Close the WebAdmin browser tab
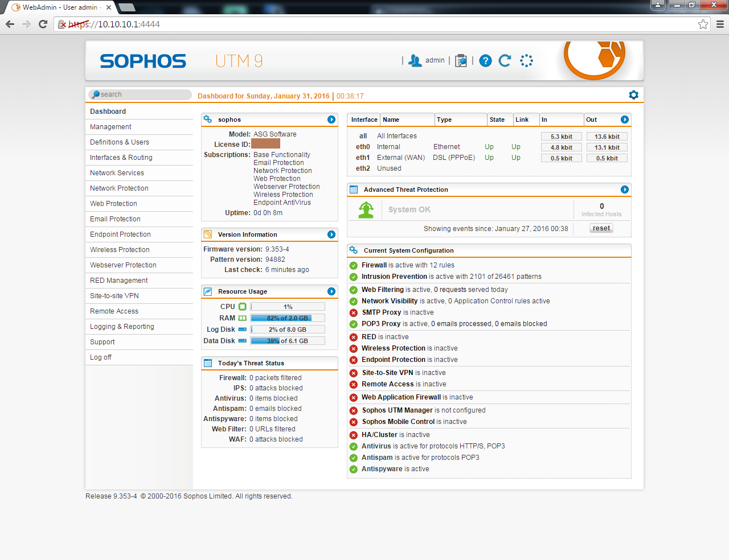Screen dimensions: 729x560 tap(108, 7)
